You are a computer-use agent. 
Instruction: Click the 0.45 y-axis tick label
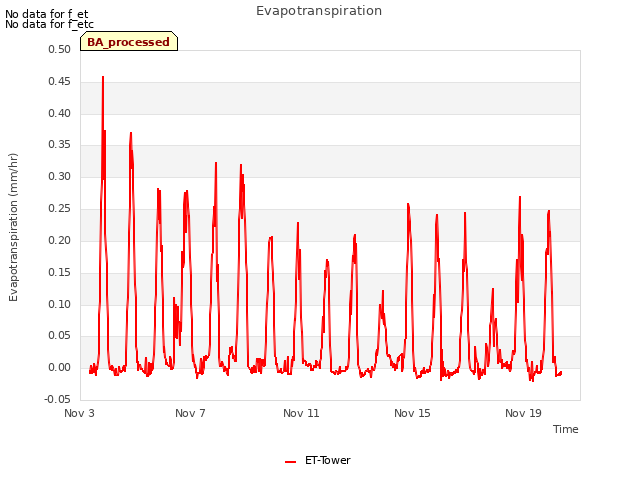(60, 81)
